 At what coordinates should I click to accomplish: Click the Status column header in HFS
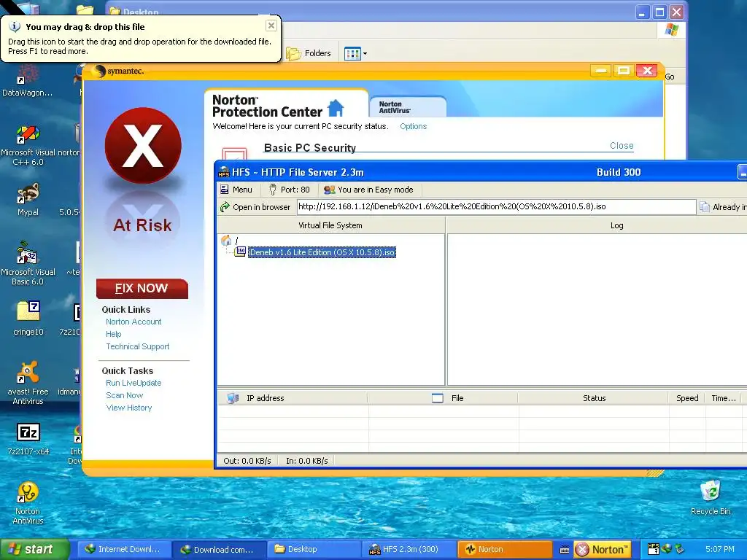(594, 398)
